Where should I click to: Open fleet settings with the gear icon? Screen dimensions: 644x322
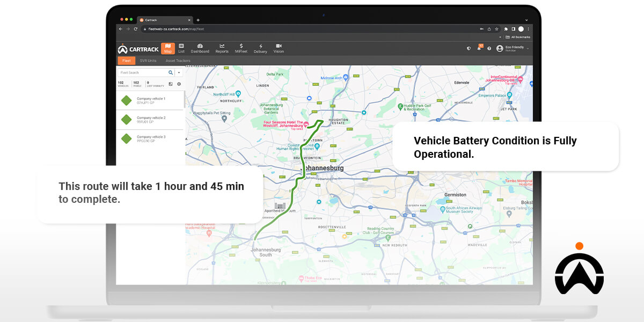click(x=179, y=84)
